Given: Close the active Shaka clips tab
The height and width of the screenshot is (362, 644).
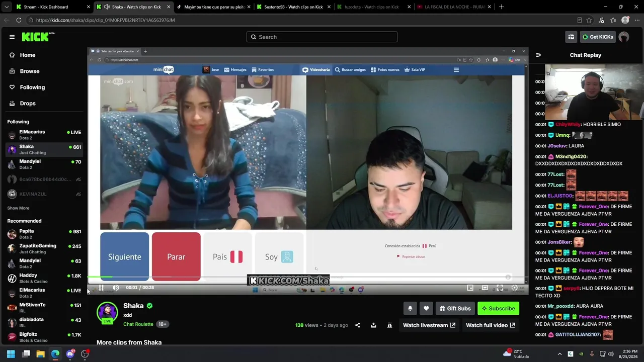Looking at the screenshot, I should tap(169, 7).
